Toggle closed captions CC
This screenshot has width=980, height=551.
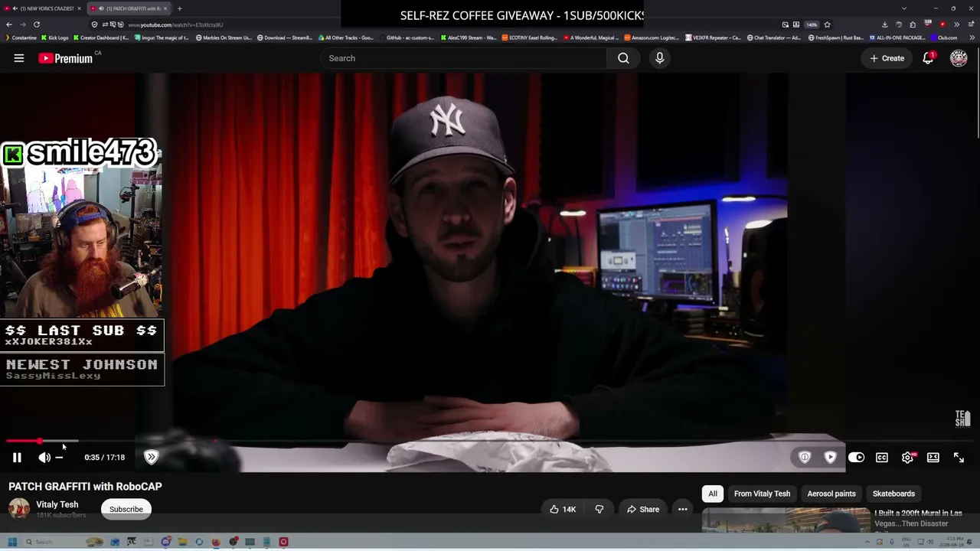click(x=882, y=458)
